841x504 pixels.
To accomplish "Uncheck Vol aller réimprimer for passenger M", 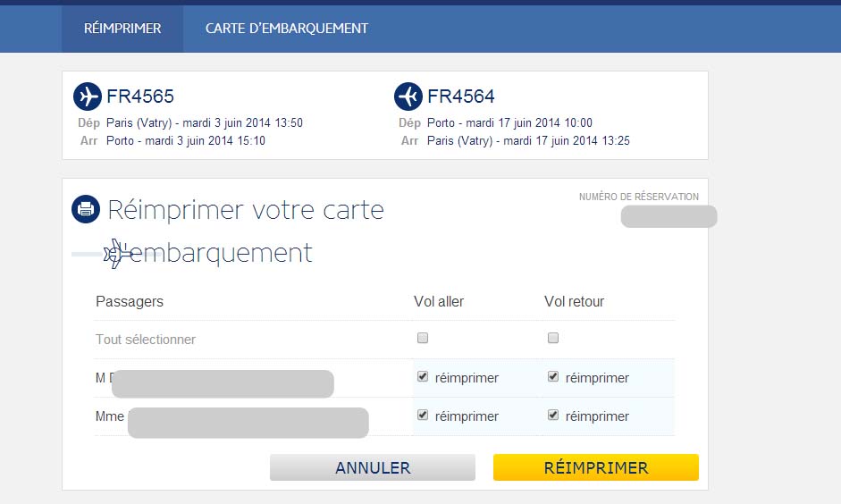I will [423, 376].
